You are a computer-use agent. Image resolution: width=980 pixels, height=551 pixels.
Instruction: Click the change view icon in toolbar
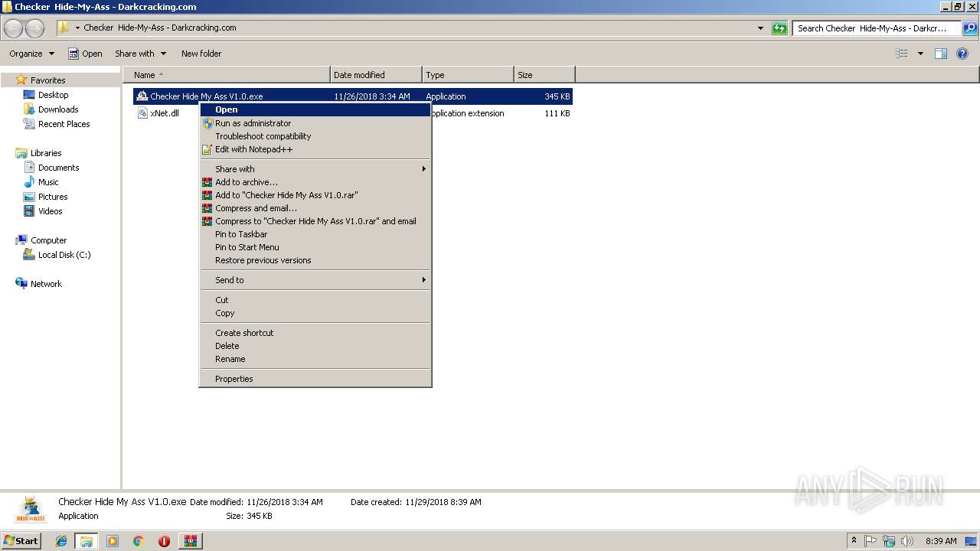902,54
